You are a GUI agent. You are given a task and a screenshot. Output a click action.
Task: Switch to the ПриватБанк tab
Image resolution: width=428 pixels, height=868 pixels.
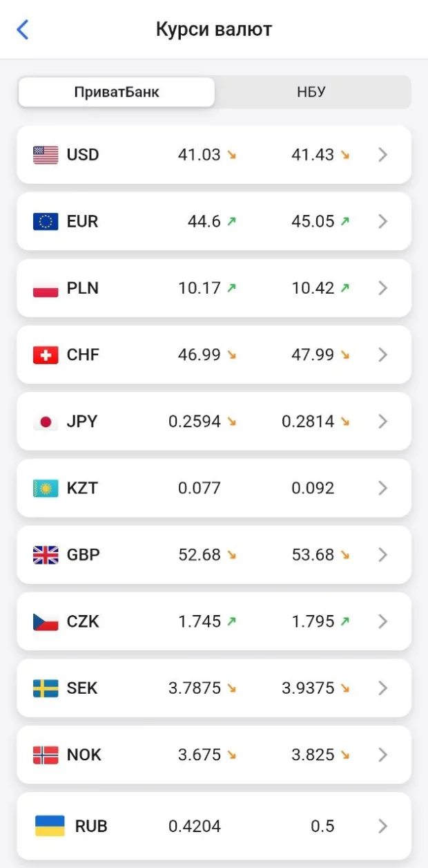click(117, 92)
